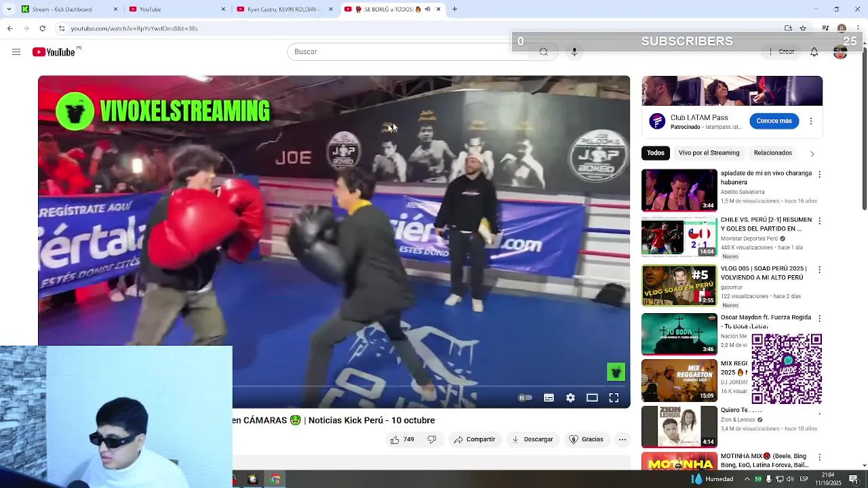Bookmark this page with star icon
The width and height of the screenshot is (868, 488).
[803, 28]
